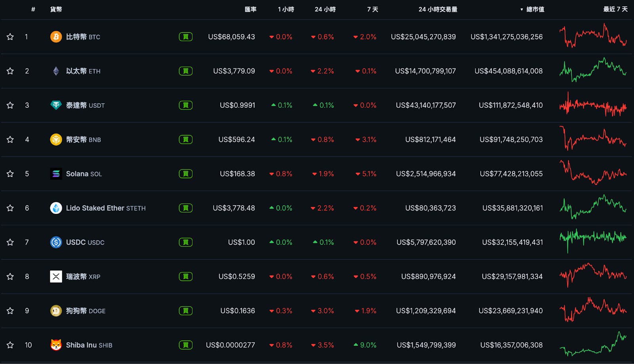Open the 幣安幣 BNB coin page
Viewport: 634px width, 364px height.
pos(83,139)
